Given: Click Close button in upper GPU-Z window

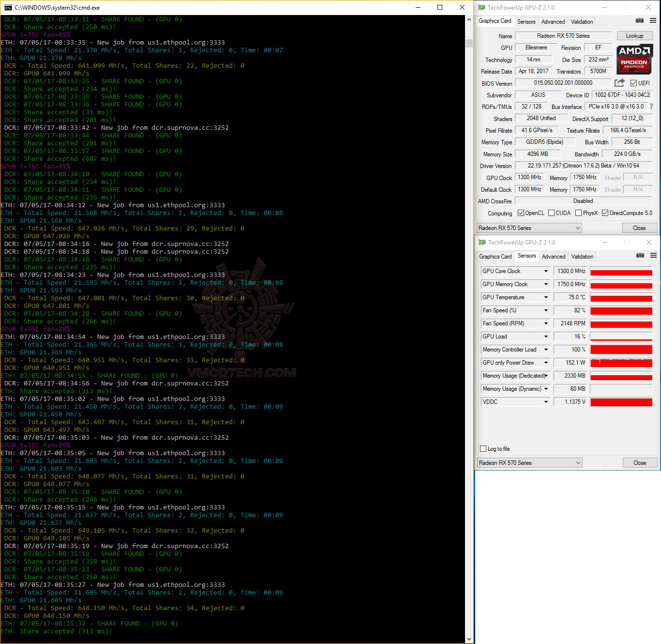Looking at the screenshot, I should point(639,228).
